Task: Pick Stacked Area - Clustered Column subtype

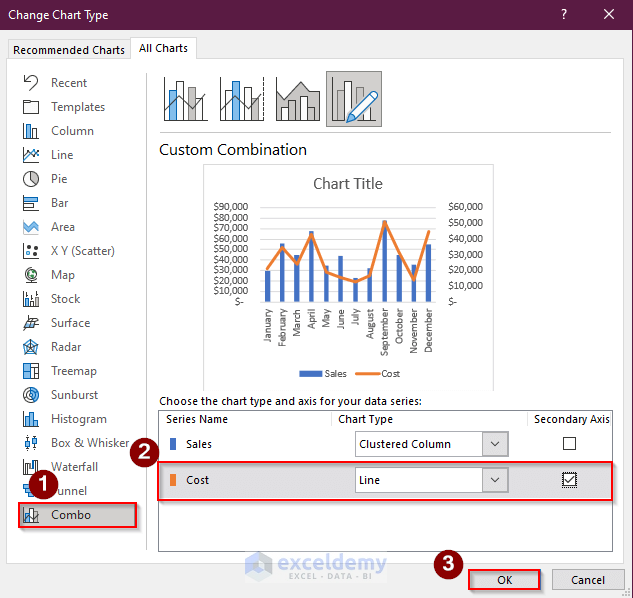Action: click(298, 99)
